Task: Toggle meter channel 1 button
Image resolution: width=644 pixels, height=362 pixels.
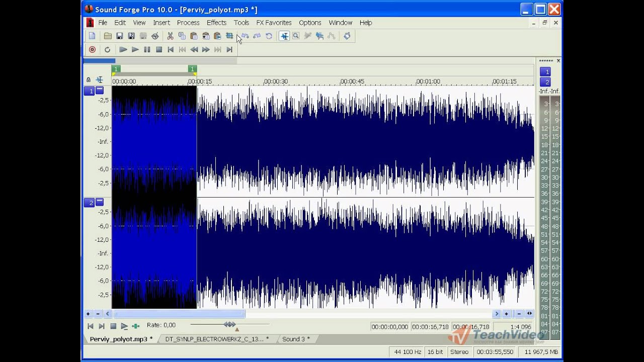Action: coord(545,72)
